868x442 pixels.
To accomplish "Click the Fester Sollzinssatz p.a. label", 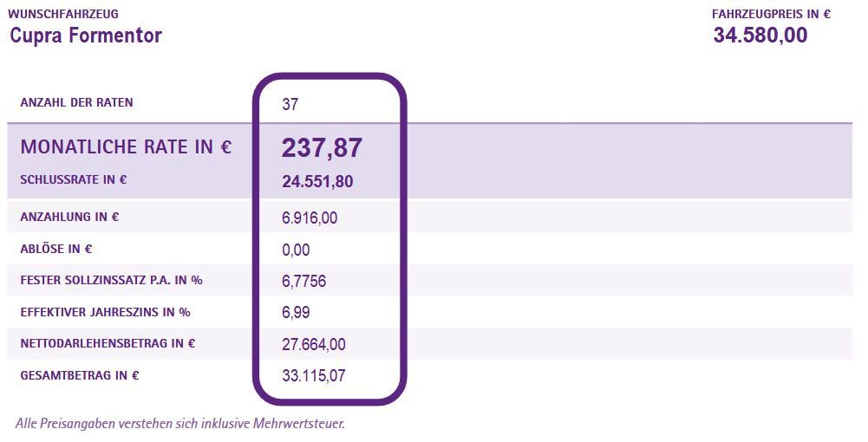I will click(111, 280).
